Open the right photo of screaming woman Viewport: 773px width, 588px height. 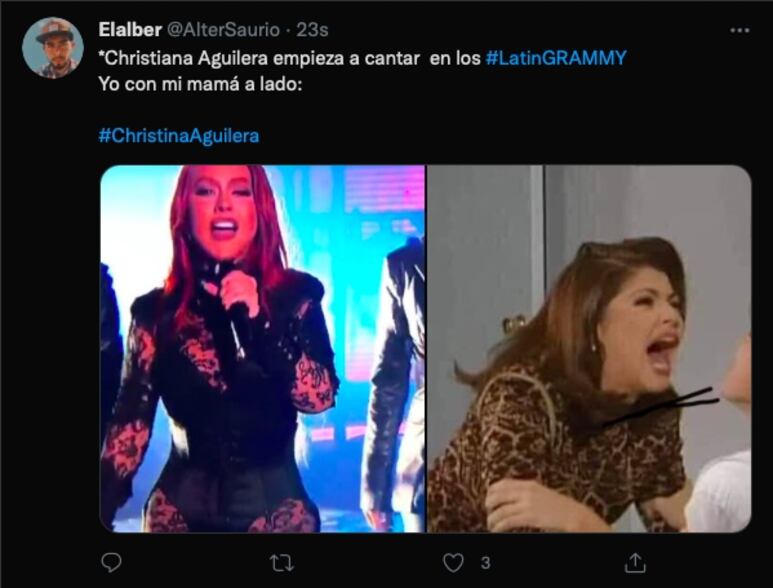tap(589, 349)
